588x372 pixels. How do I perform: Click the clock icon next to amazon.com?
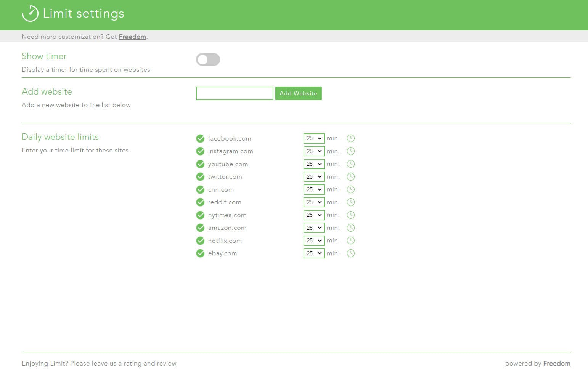point(351,228)
